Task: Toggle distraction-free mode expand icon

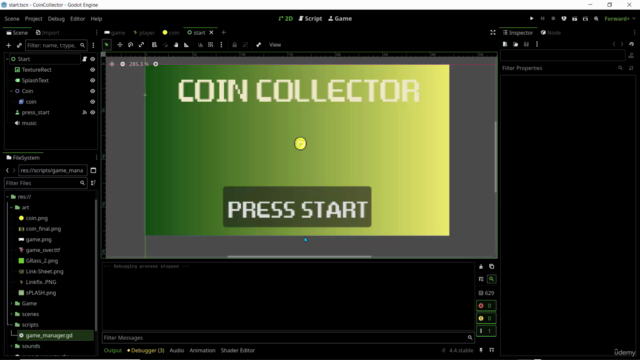Action: (493, 32)
